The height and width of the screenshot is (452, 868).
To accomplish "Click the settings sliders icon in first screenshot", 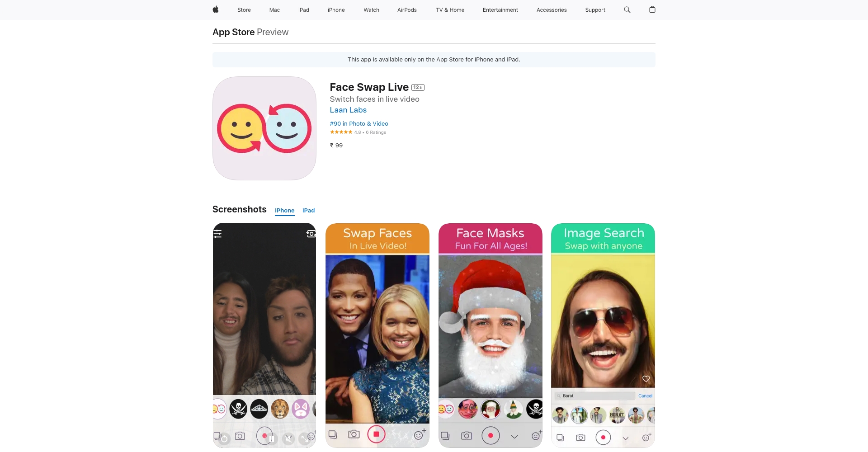I will (218, 234).
